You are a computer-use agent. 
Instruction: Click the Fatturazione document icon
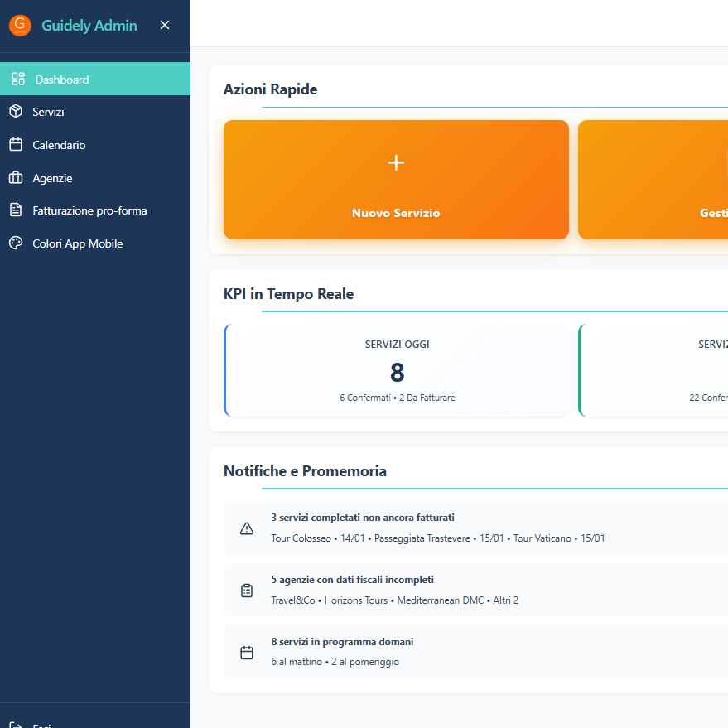[16, 210]
